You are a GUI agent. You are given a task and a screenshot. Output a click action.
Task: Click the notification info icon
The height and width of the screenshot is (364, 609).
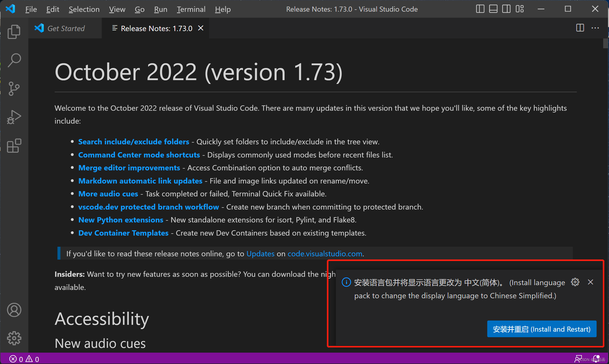(346, 282)
